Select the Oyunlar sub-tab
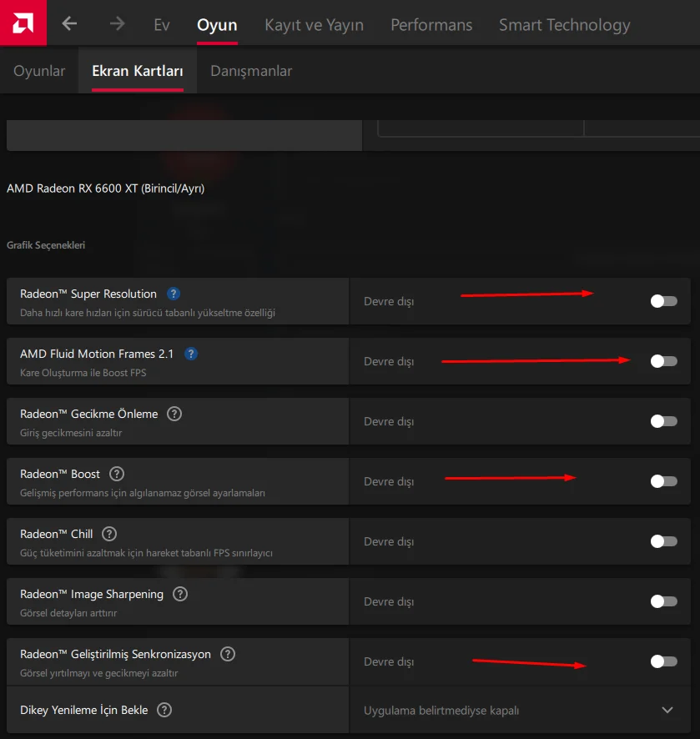Viewport: 700px width, 739px height. point(39,71)
